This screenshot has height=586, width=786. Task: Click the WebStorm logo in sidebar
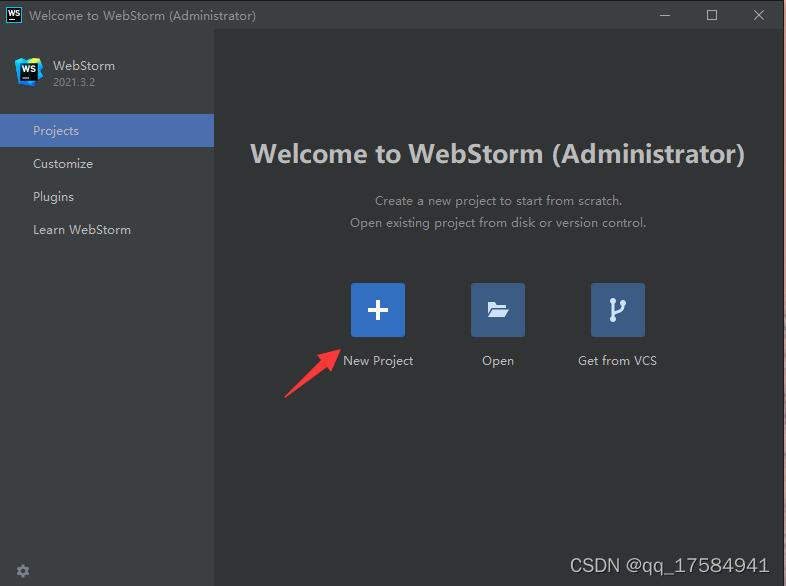(29, 72)
